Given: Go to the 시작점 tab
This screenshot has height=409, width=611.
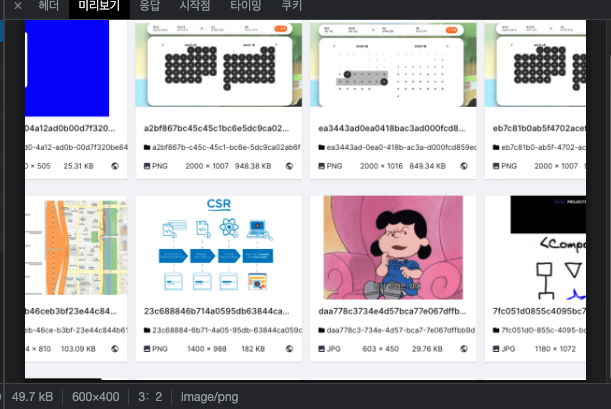Looking at the screenshot, I should 195,5.
